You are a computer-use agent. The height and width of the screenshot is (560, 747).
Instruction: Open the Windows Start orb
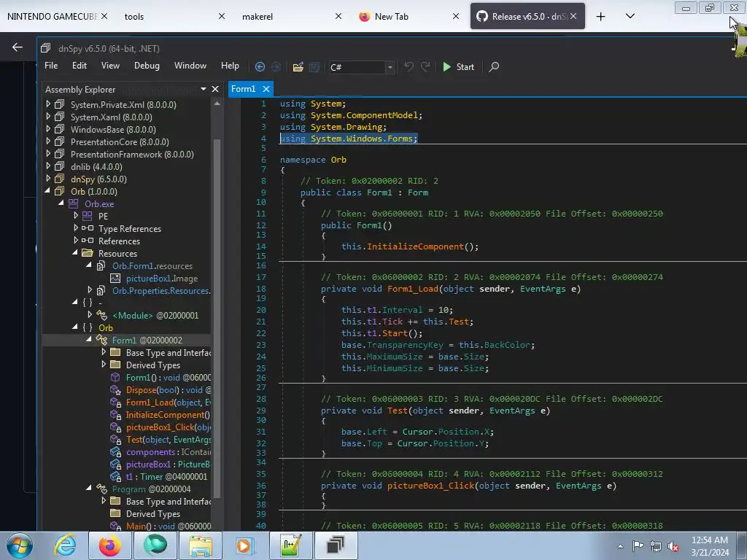point(20,545)
